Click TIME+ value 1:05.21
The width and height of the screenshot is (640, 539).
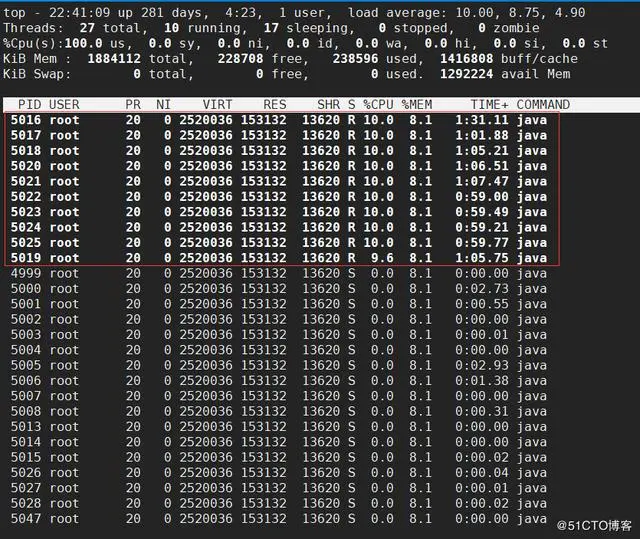click(482, 151)
